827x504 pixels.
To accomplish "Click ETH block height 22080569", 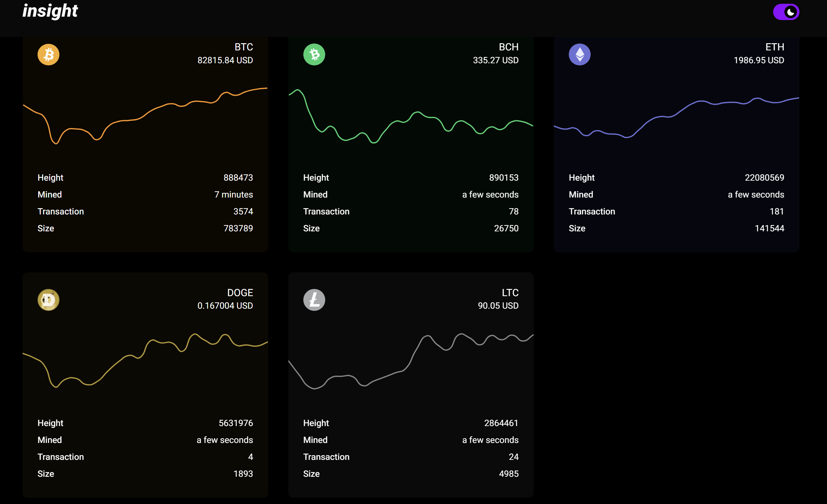I will 764,177.
